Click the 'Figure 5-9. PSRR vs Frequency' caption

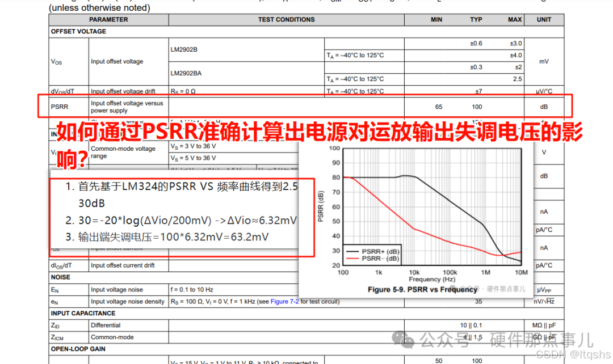pyautogui.click(x=422, y=289)
